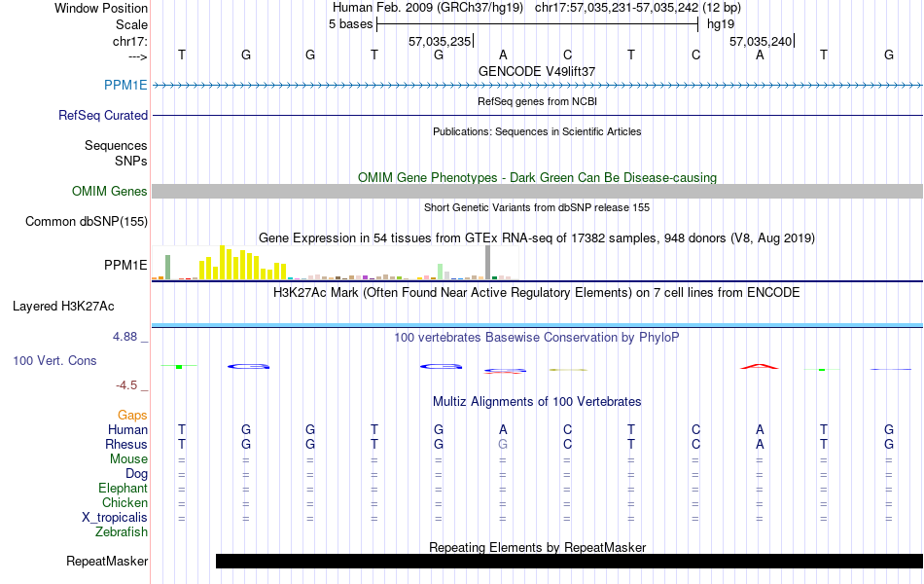924x584 pixels.
Task: Click the Chicken species row label
Action: coord(124,502)
